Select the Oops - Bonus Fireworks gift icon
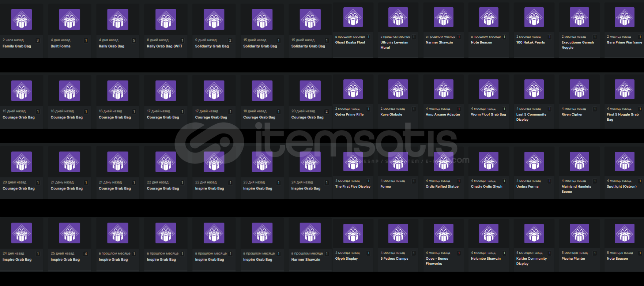 click(x=444, y=233)
